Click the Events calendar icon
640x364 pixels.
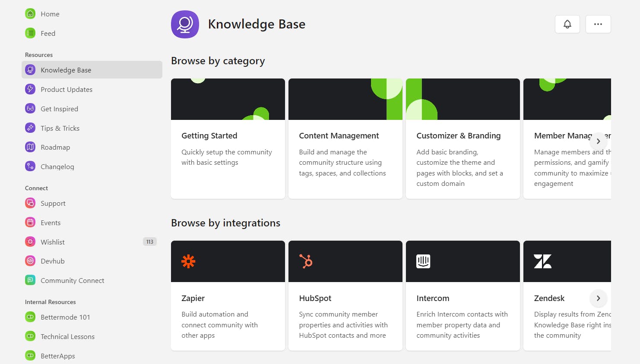[x=30, y=223]
